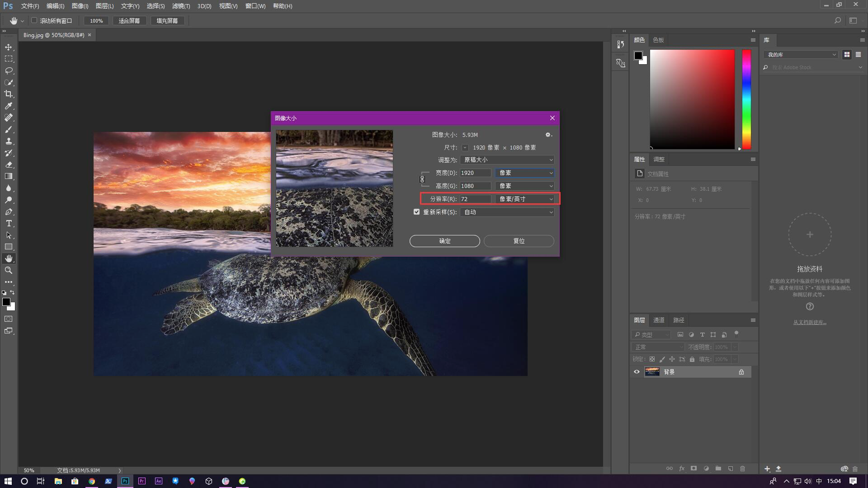Hide the 背景 layer visibility eye
This screenshot has width=868, height=488.
[637, 372]
